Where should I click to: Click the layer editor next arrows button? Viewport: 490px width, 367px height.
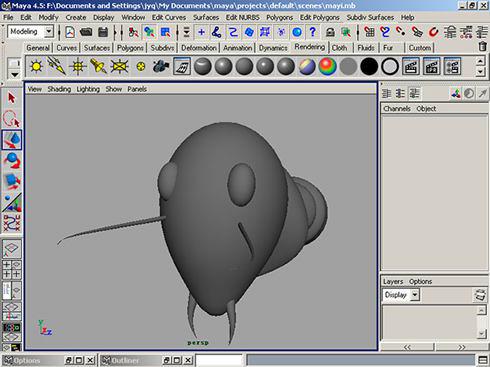pos(461,347)
